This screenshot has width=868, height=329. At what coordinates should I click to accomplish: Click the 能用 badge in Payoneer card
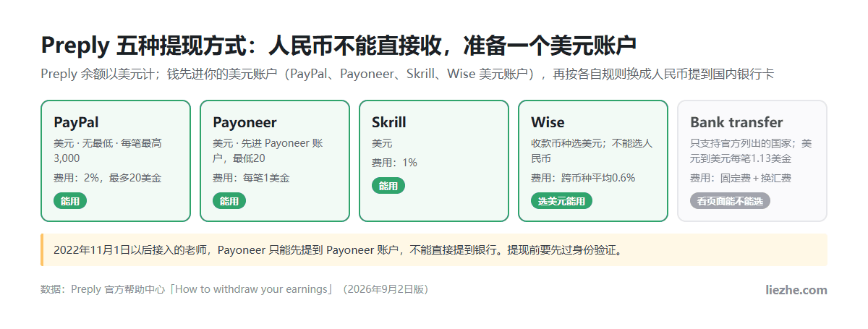tap(229, 201)
